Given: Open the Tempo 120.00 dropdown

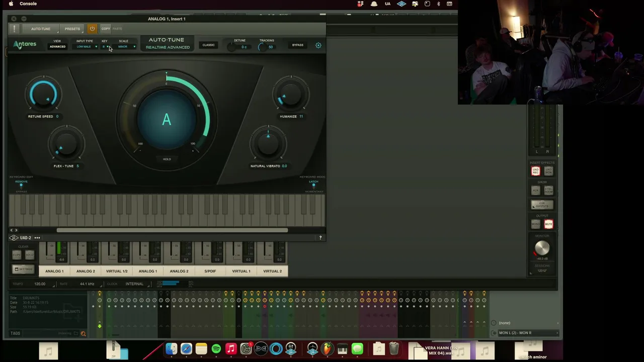Looking at the screenshot, I should 43,284.
